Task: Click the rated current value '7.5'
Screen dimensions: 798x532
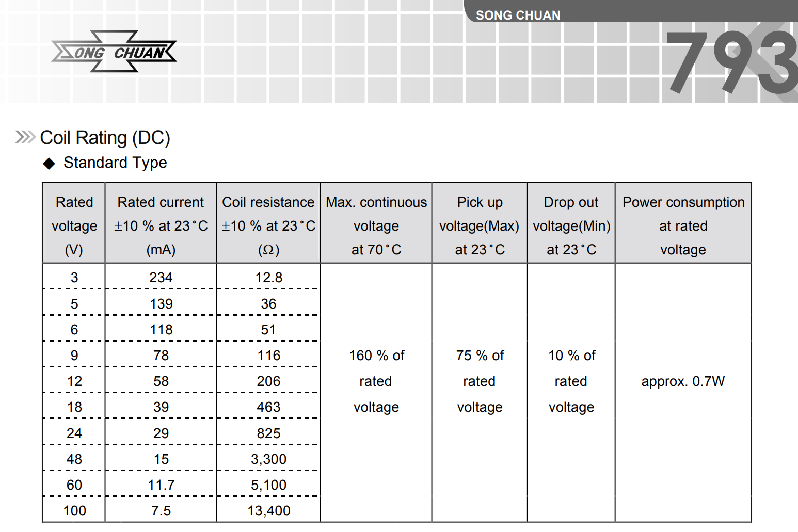Action: (161, 511)
